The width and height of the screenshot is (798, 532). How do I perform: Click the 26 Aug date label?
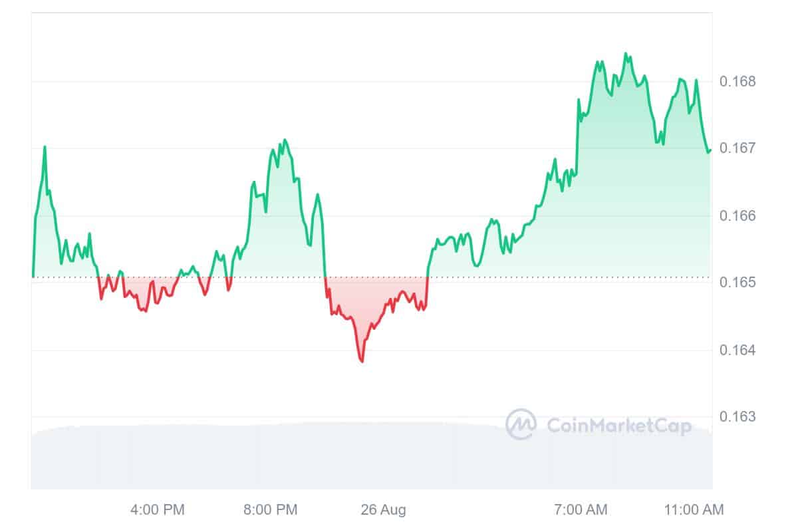click(x=383, y=510)
